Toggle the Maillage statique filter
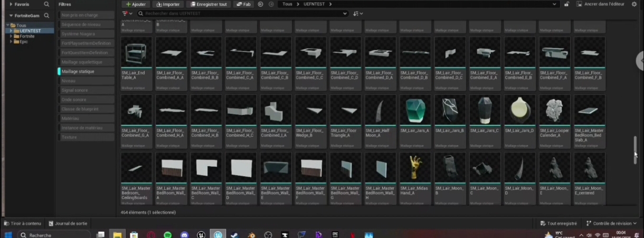Viewport: 644px width, 238px height. click(x=78, y=71)
